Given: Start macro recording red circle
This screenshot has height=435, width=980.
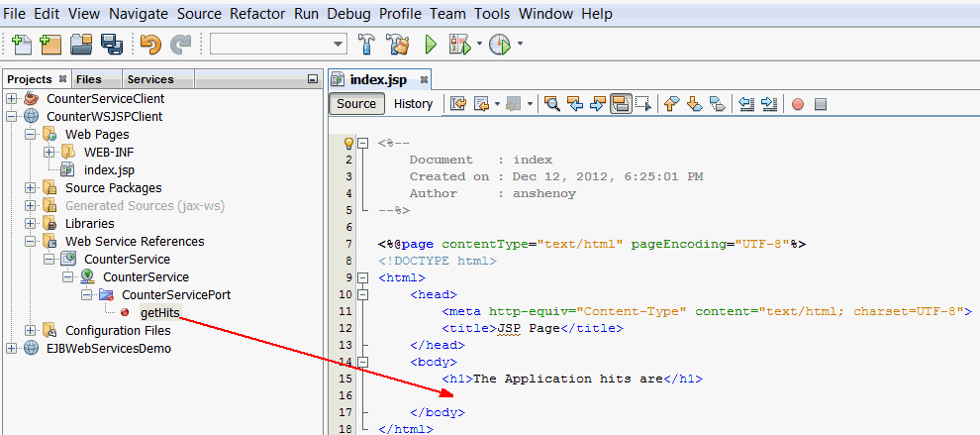Looking at the screenshot, I should (798, 104).
